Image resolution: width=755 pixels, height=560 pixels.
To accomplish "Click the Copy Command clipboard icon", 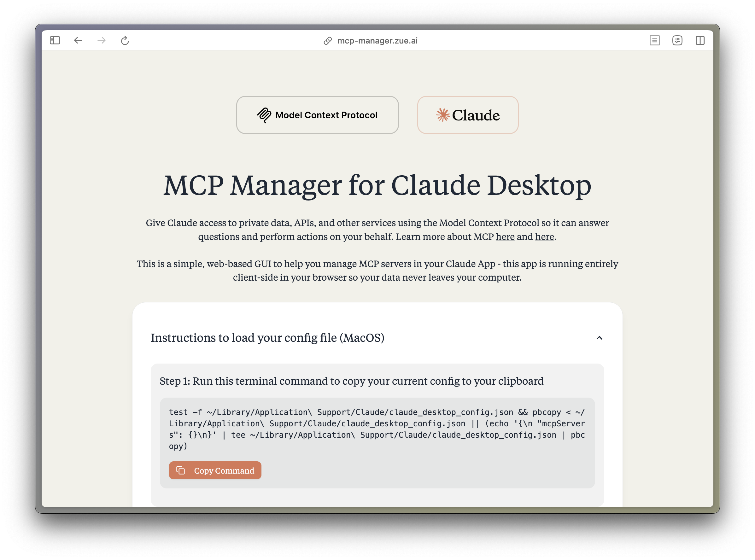I will [182, 470].
